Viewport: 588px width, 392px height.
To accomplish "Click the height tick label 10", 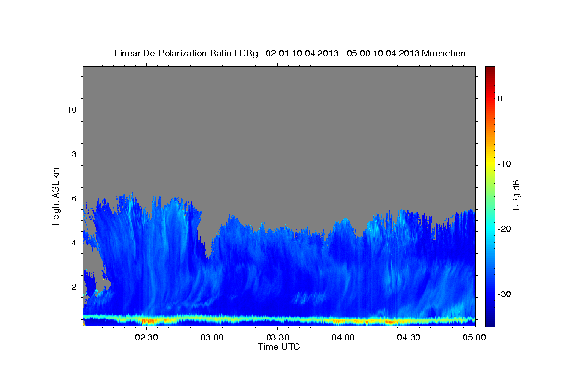I will click(71, 110).
